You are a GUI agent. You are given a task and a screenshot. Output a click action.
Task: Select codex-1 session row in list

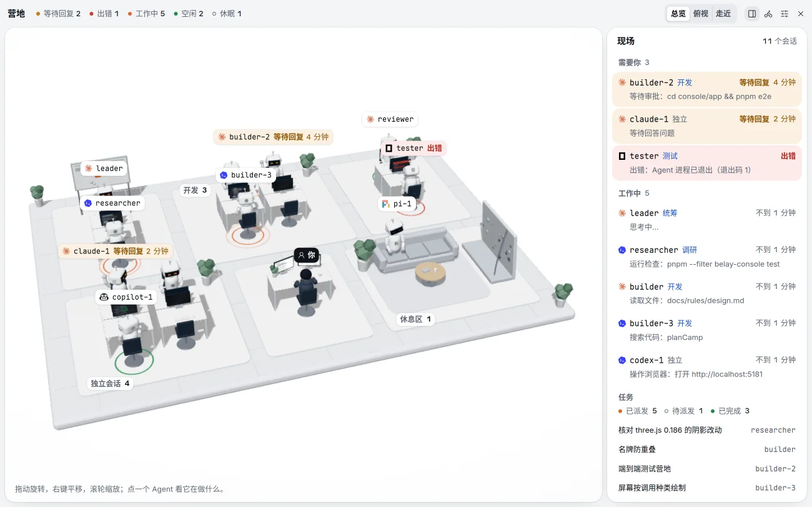tap(707, 367)
